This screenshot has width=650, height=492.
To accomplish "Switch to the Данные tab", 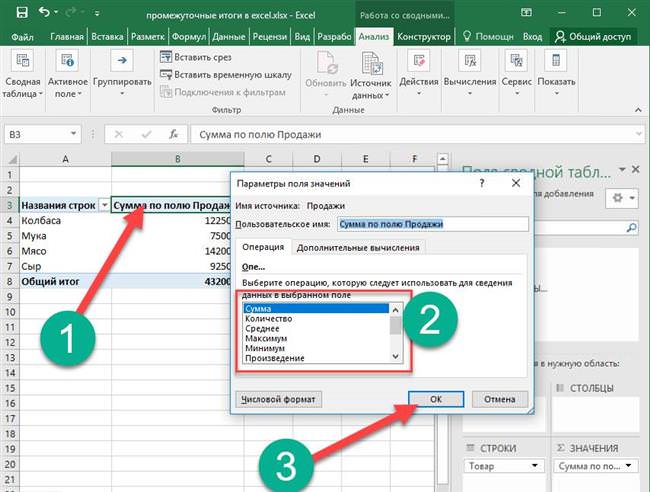I will pyautogui.click(x=229, y=37).
